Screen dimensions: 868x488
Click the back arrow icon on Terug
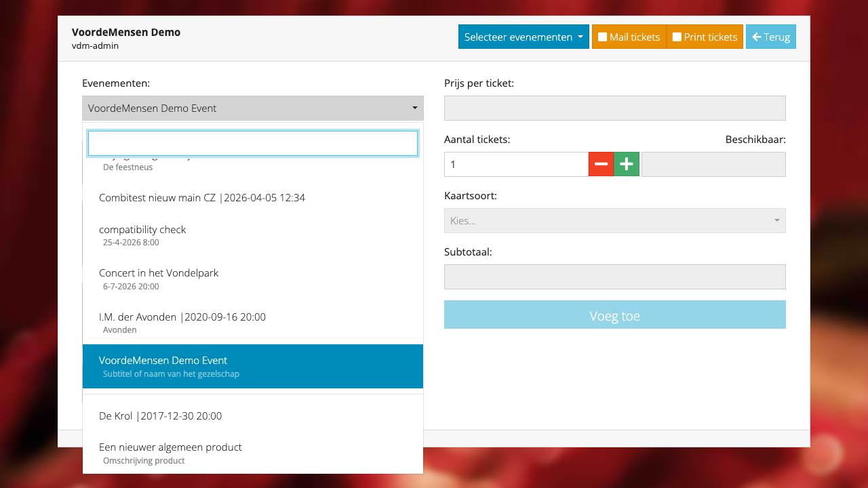tap(757, 37)
